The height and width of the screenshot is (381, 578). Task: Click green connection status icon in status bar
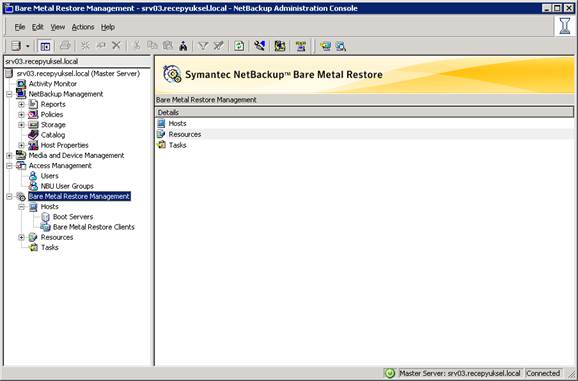pos(390,373)
